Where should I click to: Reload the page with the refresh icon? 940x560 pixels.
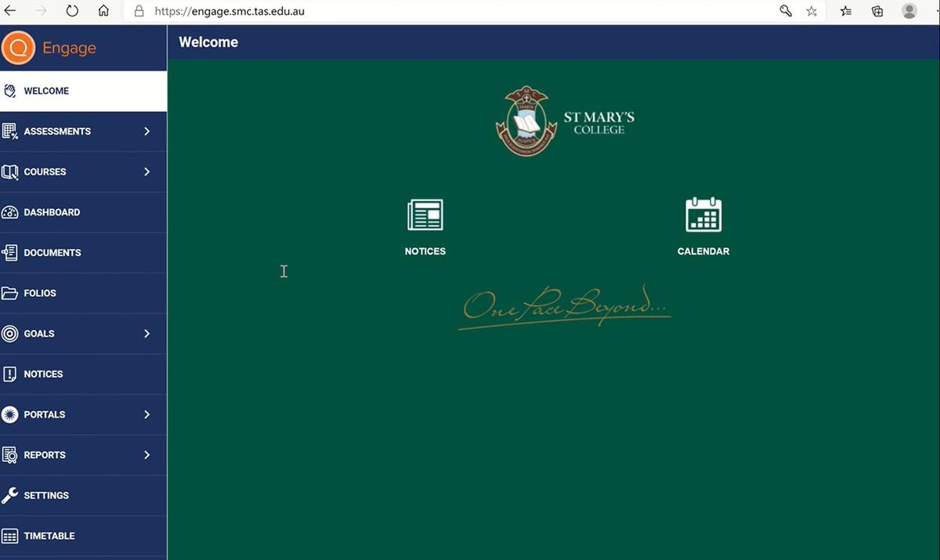coord(72,11)
